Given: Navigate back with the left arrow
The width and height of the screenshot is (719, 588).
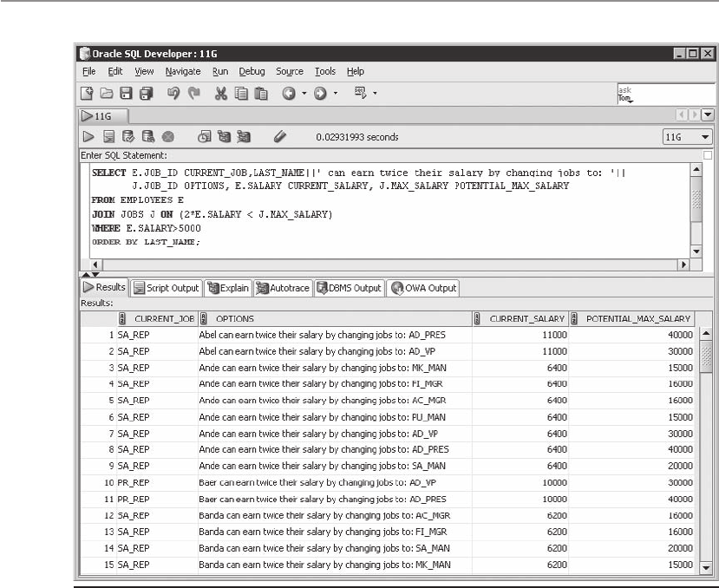Looking at the screenshot, I should pos(289,93).
